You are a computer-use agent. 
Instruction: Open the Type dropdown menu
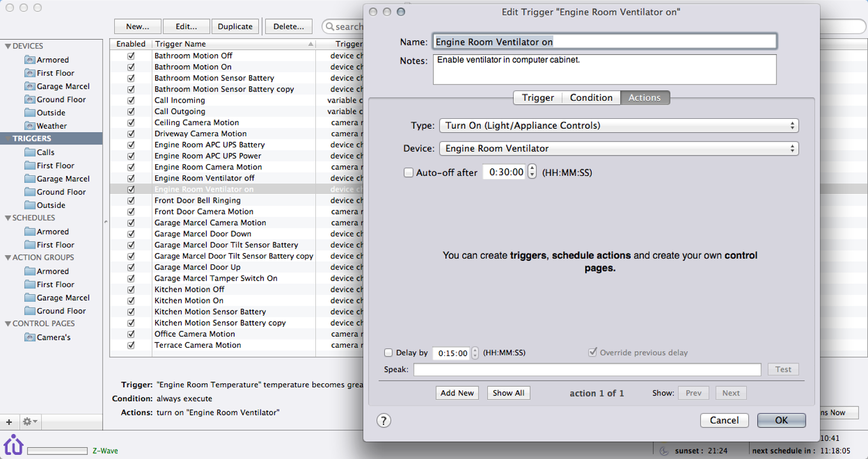click(619, 126)
